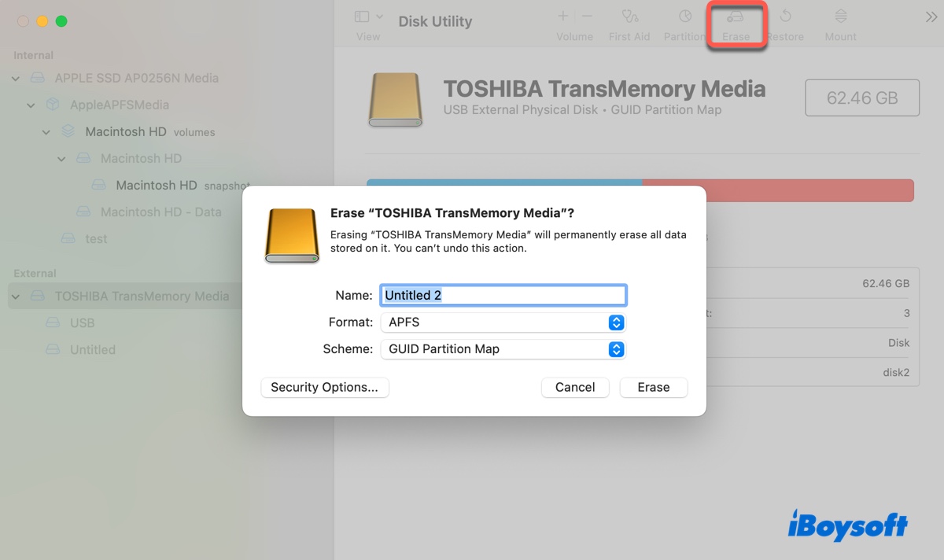Confirm by clicking the Erase button

click(653, 387)
